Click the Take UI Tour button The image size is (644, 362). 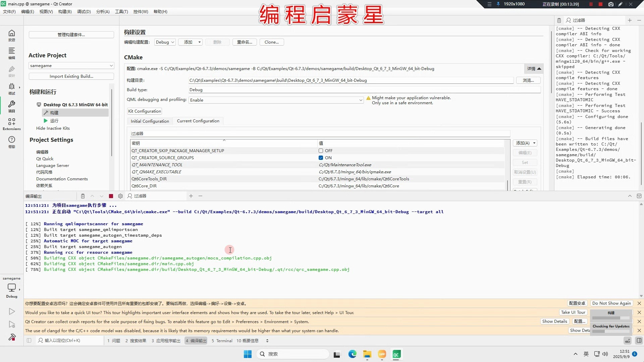(x=573, y=312)
